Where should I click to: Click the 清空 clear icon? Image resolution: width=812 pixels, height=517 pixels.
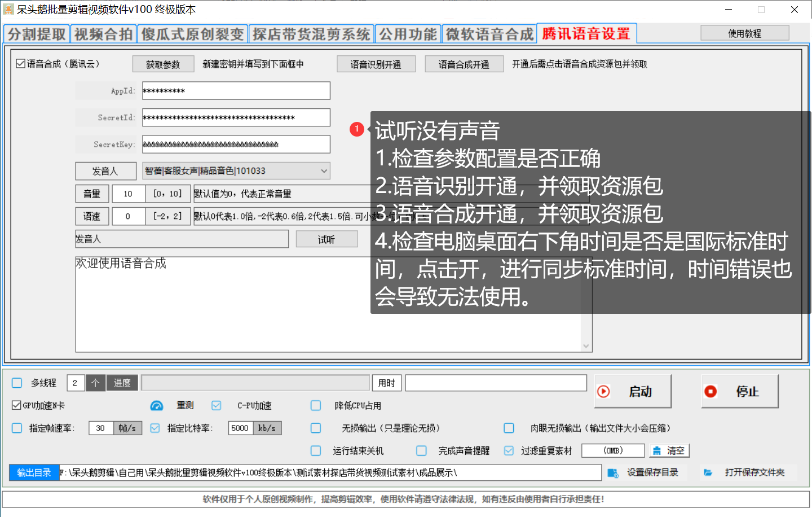(x=657, y=451)
